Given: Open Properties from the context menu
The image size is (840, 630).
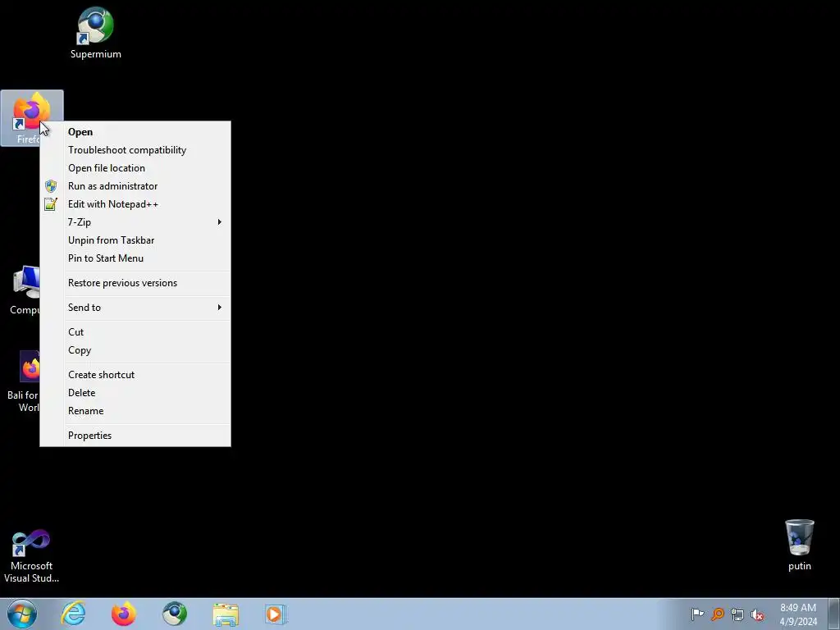Looking at the screenshot, I should tap(135, 436).
